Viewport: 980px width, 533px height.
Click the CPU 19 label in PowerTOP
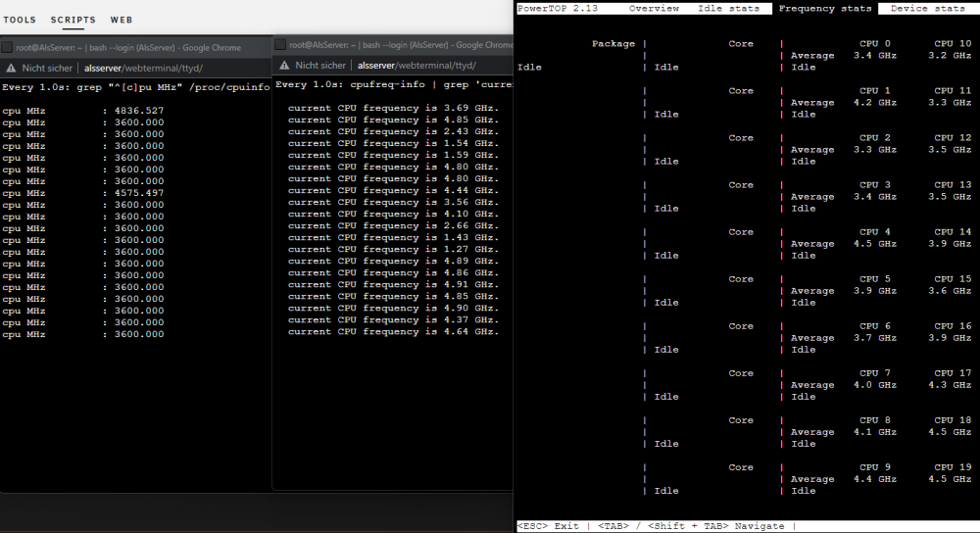pos(953,467)
